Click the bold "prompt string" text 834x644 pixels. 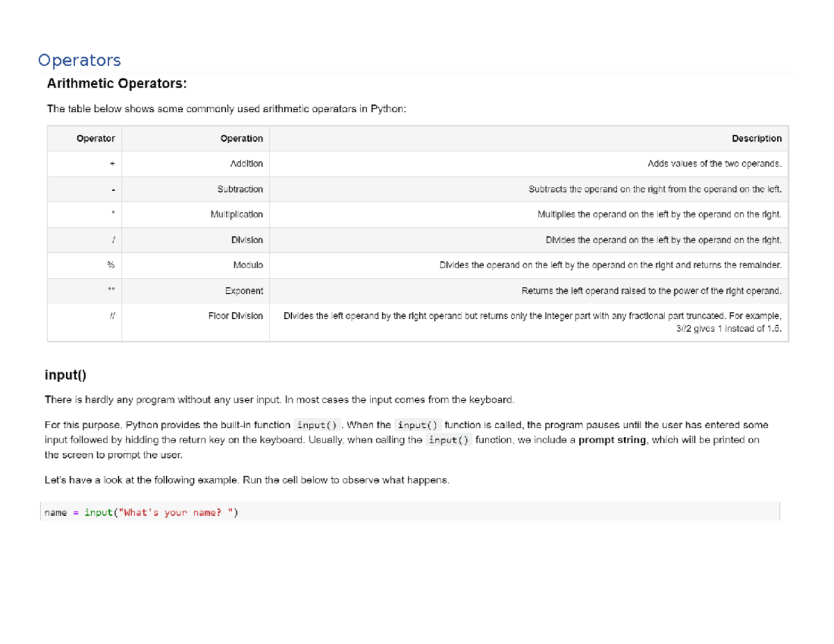coord(610,440)
